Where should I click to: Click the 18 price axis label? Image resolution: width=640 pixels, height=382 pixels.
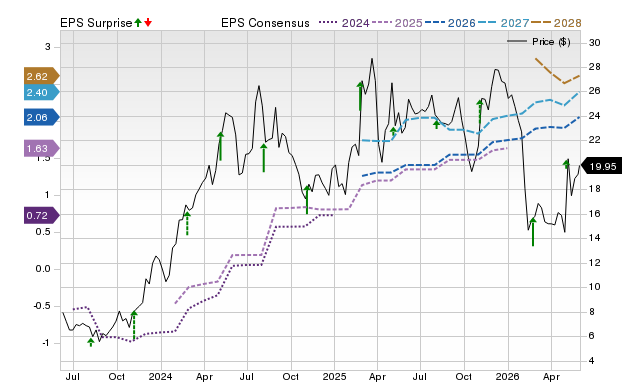(x=594, y=189)
